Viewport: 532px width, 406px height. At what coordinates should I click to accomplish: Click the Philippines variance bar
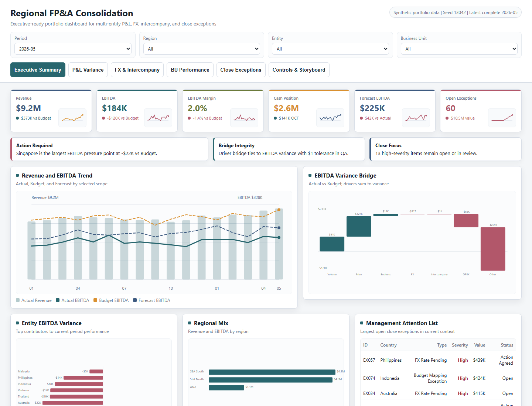point(83,378)
